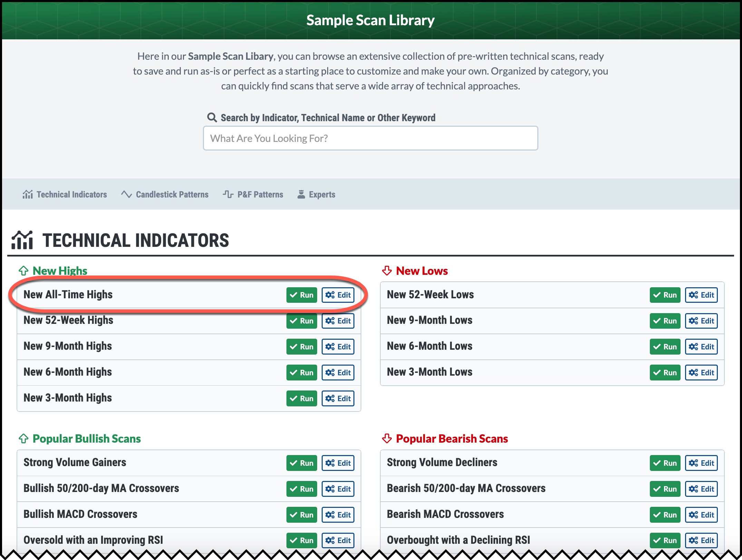Run the New All-Time Highs scan

302,295
